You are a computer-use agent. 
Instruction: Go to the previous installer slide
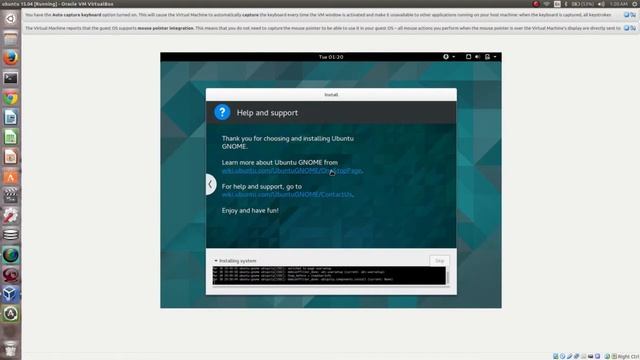(x=210, y=184)
